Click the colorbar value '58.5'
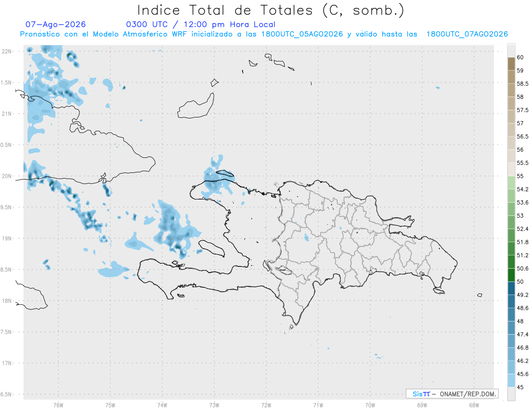 click(x=522, y=84)
